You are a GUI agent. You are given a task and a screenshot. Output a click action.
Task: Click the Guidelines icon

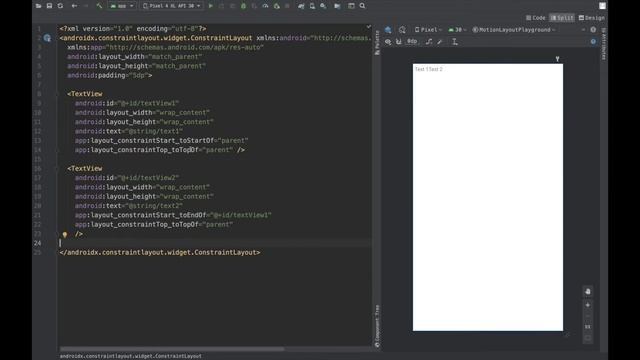pyautogui.click(x=455, y=42)
